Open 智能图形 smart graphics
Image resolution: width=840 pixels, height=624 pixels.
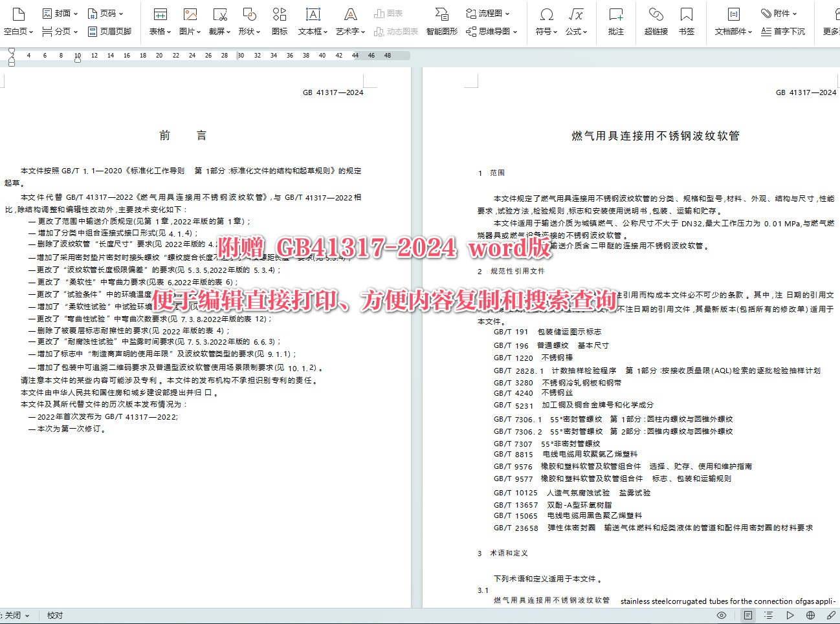[442, 21]
